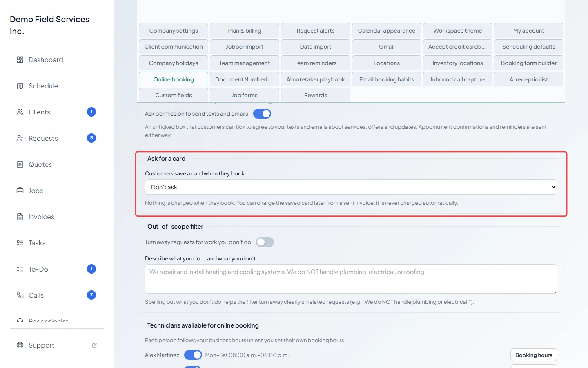Screen dimensions: 588x368
Task: Select the Job forms tab
Action: (x=245, y=95)
